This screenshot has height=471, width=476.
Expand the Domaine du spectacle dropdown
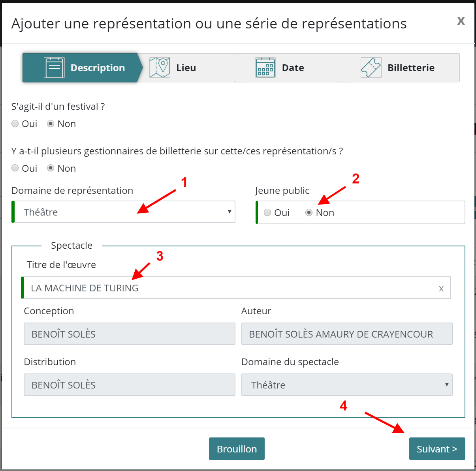click(x=346, y=385)
